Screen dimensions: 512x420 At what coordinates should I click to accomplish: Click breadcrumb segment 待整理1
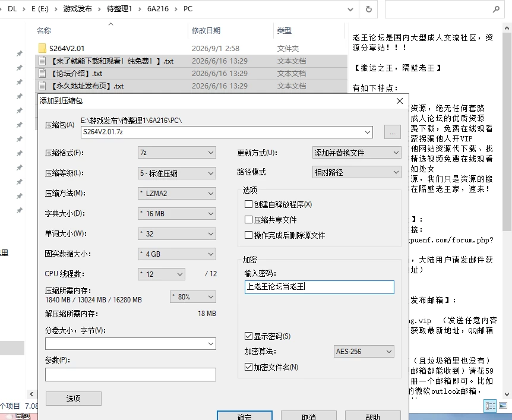coord(119,9)
